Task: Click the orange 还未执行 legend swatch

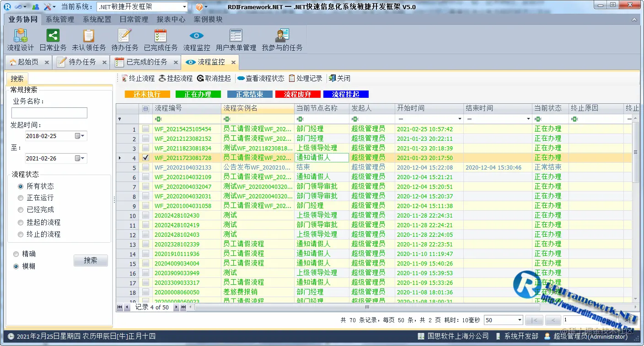Action: [147, 94]
